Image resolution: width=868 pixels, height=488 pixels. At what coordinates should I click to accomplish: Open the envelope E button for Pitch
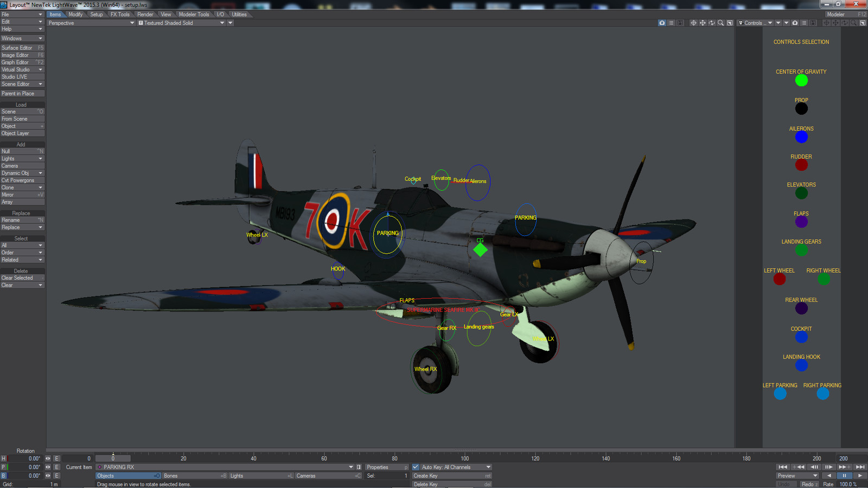click(x=56, y=467)
